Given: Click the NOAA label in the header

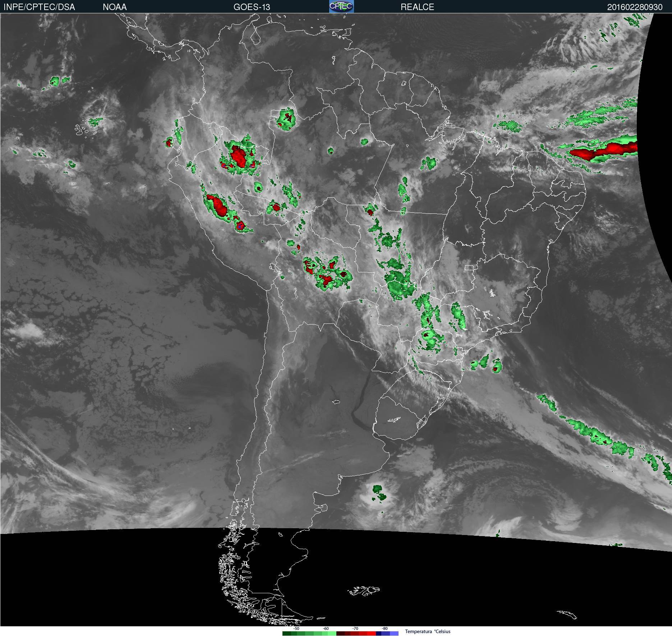Looking at the screenshot, I should click(x=115, y=7).
